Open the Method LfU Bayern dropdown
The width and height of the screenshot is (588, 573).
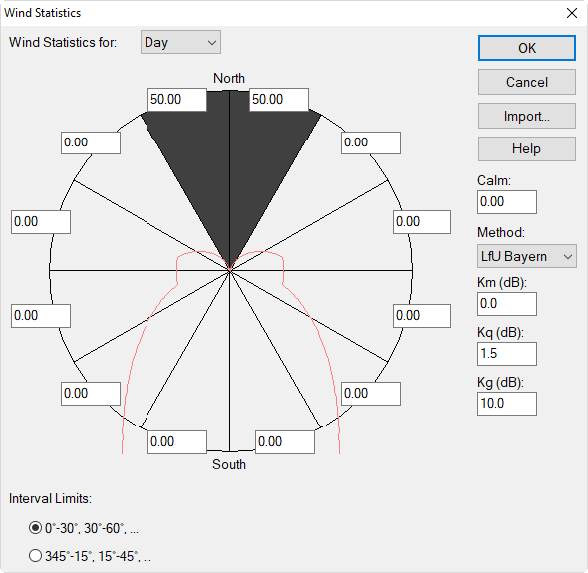526,256
